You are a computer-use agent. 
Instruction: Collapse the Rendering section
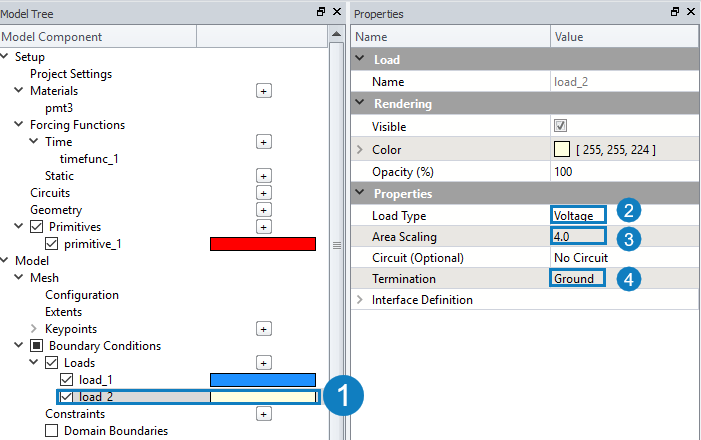(359, 102)
